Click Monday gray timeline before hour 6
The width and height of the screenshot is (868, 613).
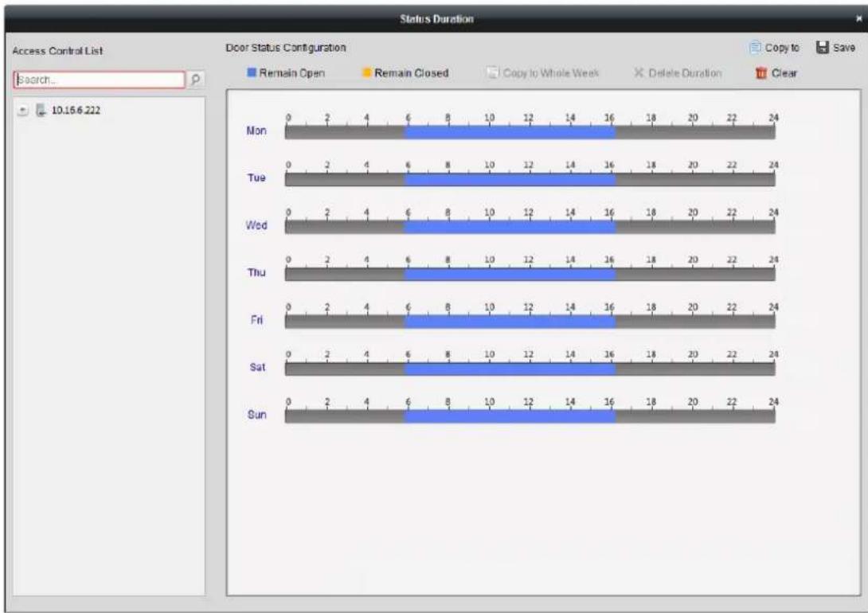click(345, 132)
